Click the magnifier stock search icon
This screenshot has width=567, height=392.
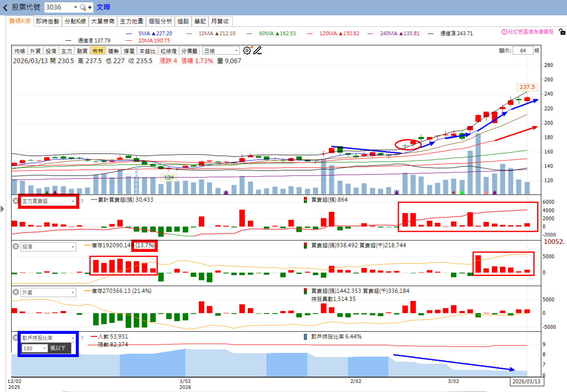(83, 8)
